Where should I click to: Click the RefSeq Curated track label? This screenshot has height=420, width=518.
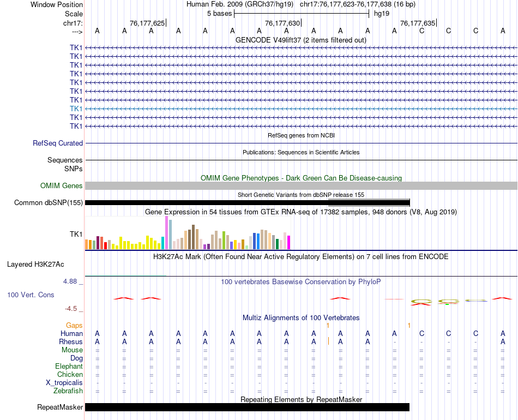tap(58, 143)
